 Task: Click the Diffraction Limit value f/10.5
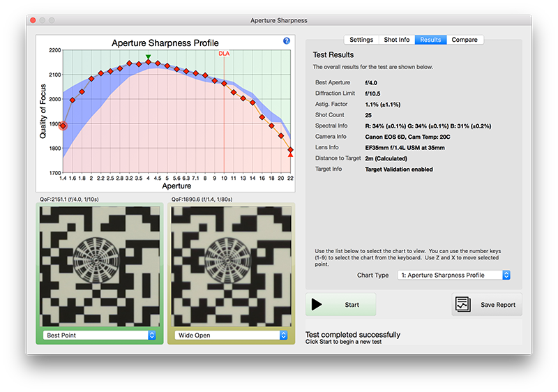pyautogui.click(x=372, y=93)
